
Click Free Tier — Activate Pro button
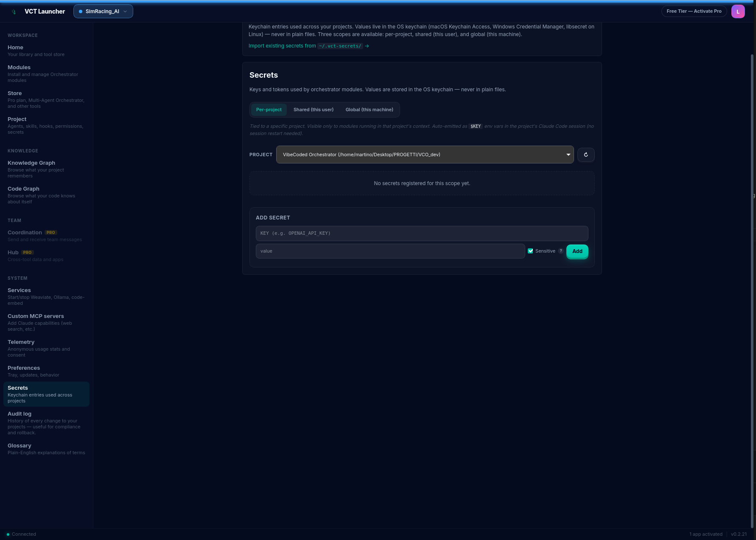pos(694,11)
